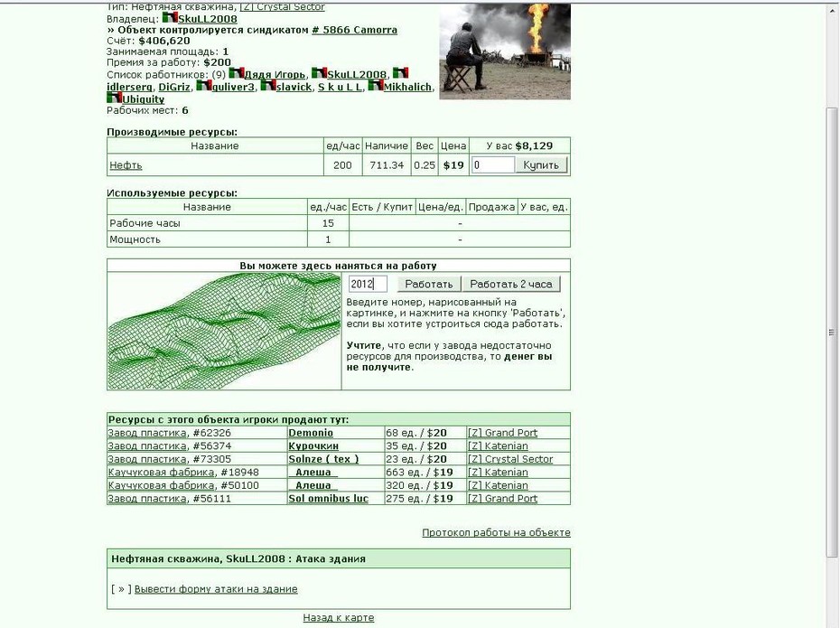The height and width of the screenshot is (628, 840).
Task: Click the green wireframe captcha image
Action: [x=224, y=331]
